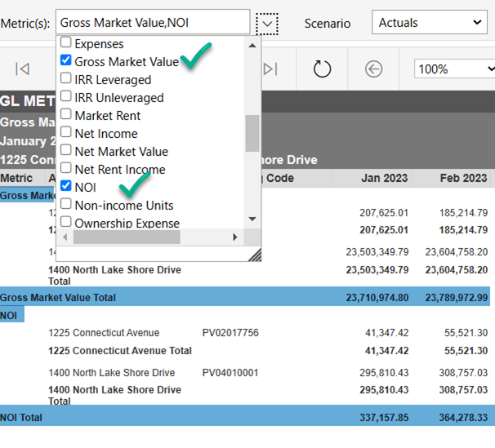The height and width of the screenshot is (448, 495).
Task: Tick the Net Market Value checkbox
Action: click(66, 151)
